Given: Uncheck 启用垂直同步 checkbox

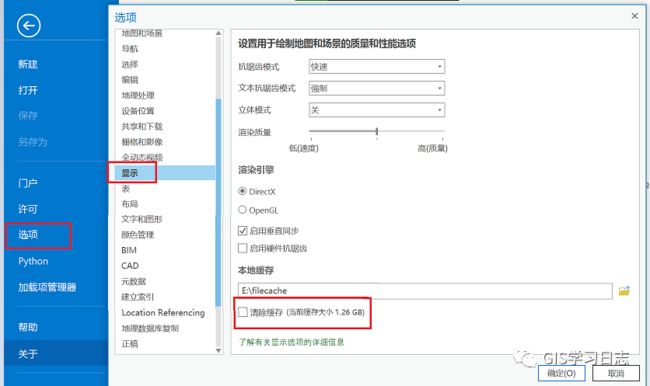Looking at the screenshot, I should coord(243,231).
